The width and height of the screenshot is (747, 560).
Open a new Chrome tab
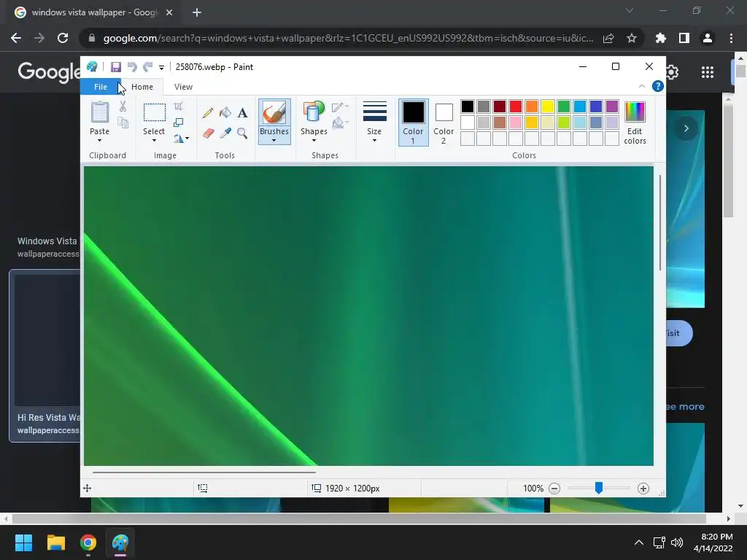pyautogui.click(x=197, y=12)
